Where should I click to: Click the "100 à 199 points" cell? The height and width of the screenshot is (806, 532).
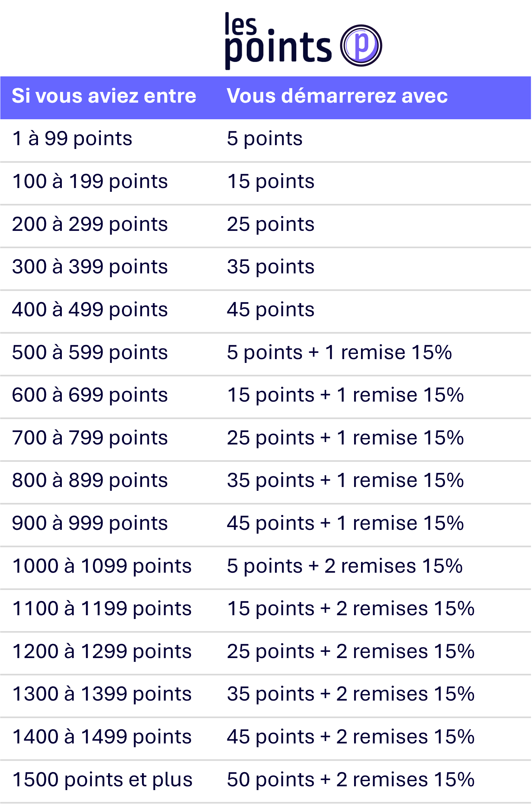pos(90,182)
